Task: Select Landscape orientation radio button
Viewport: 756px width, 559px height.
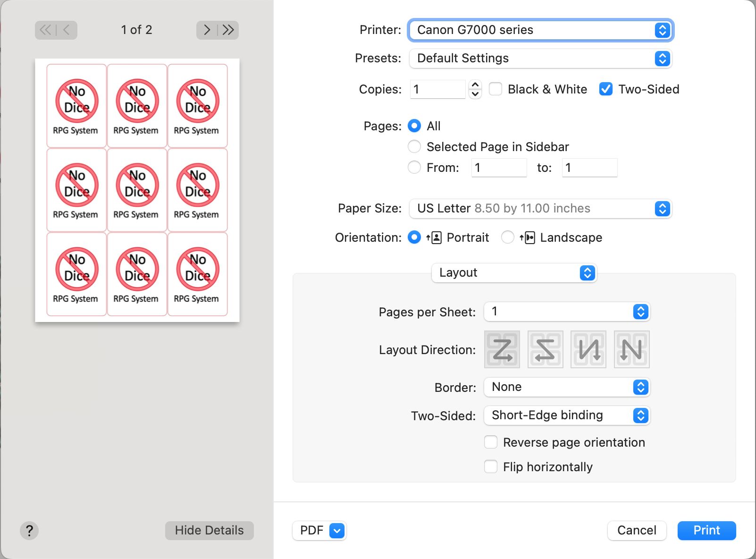Action: [x=508, y=237]
